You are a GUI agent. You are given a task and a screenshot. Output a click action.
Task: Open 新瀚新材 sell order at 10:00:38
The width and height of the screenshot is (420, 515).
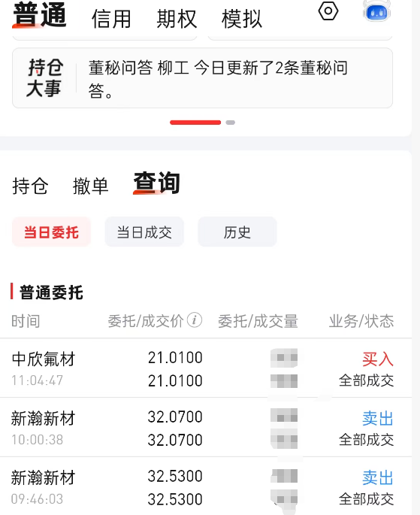pyautogui.click(x=206, y=427)
